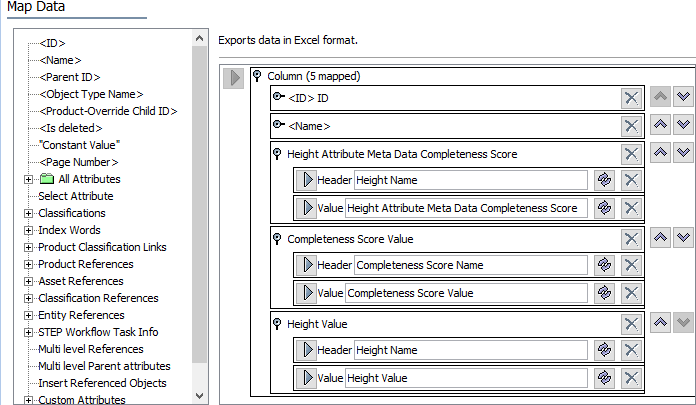Delete the <Name> column mapping
This screenshot has height=405, width=696.
631,126
